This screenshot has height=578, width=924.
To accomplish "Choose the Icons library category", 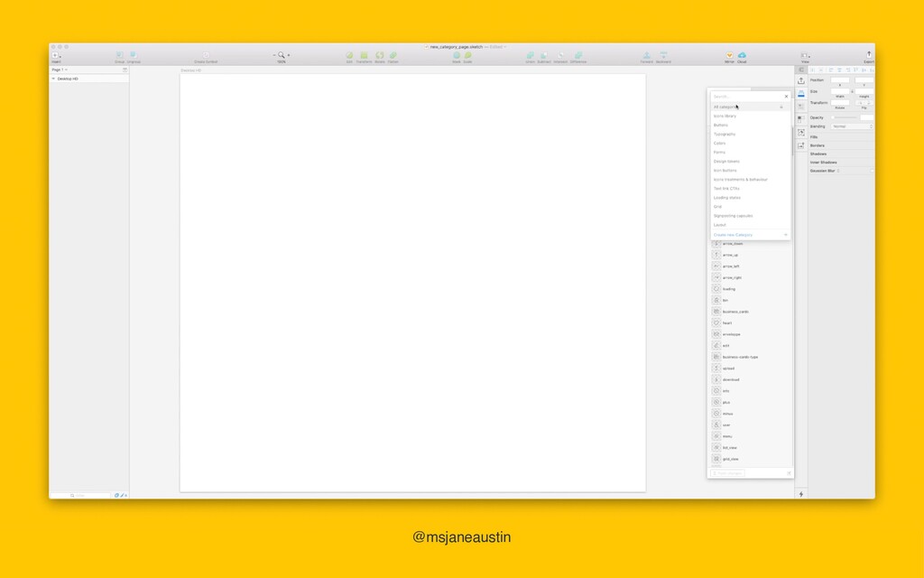I will pos(749,117).
